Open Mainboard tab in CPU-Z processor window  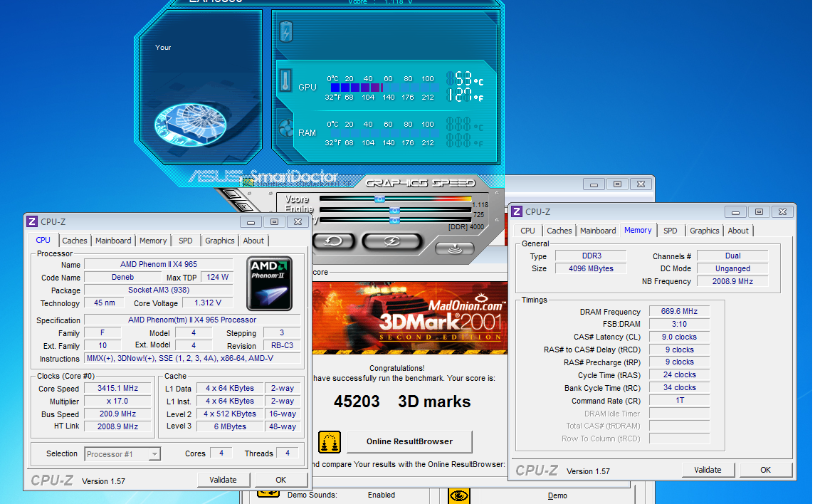pos(113,241)
